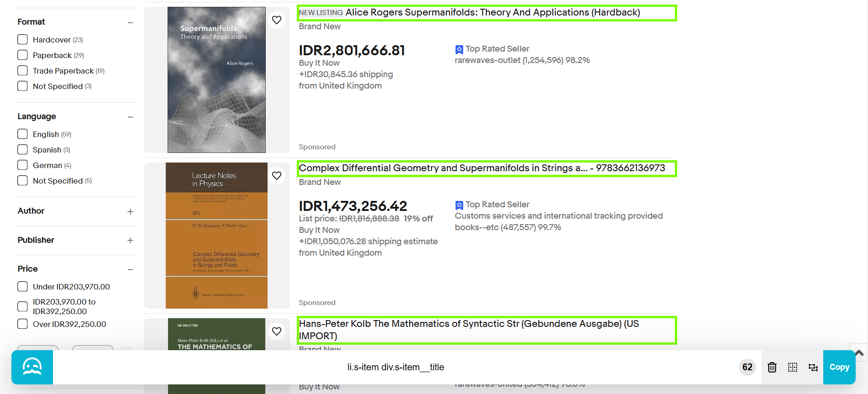Click the SelectorGadget ghost logo icon
868x394 pixels.
pyautogui.click(x=32, y=367)
